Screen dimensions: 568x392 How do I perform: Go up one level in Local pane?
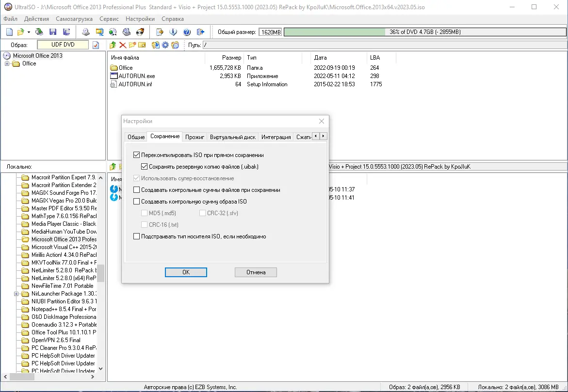tap(113, 167)
